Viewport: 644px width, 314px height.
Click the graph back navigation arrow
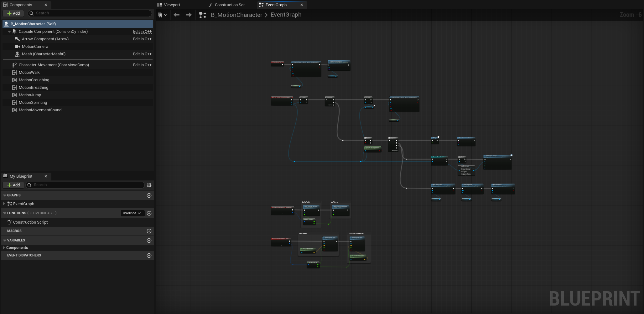pos(176,15)
